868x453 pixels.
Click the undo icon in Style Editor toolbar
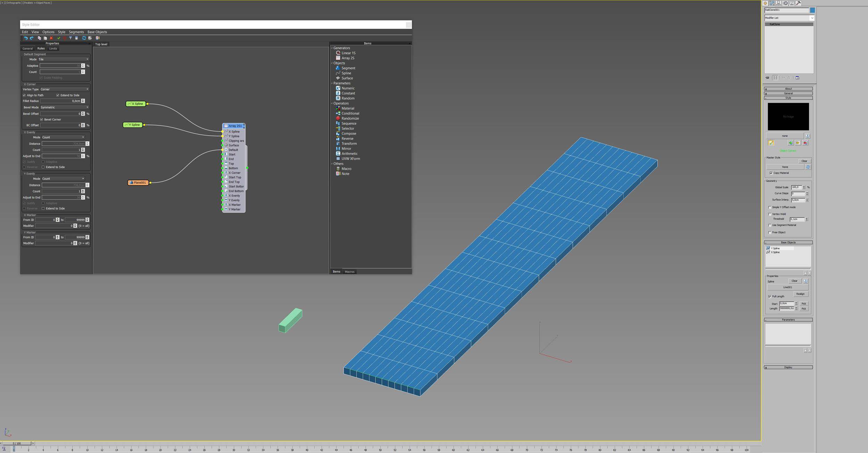26,38
